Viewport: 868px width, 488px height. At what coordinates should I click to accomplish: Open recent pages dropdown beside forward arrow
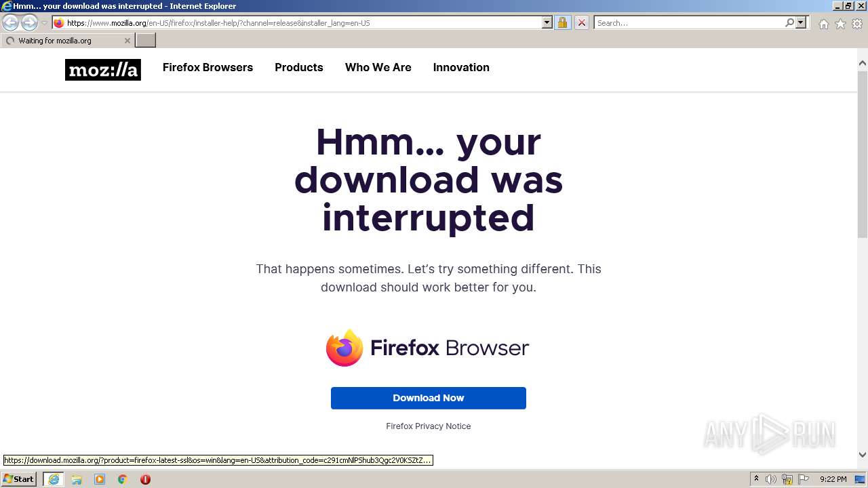[44, 23]
